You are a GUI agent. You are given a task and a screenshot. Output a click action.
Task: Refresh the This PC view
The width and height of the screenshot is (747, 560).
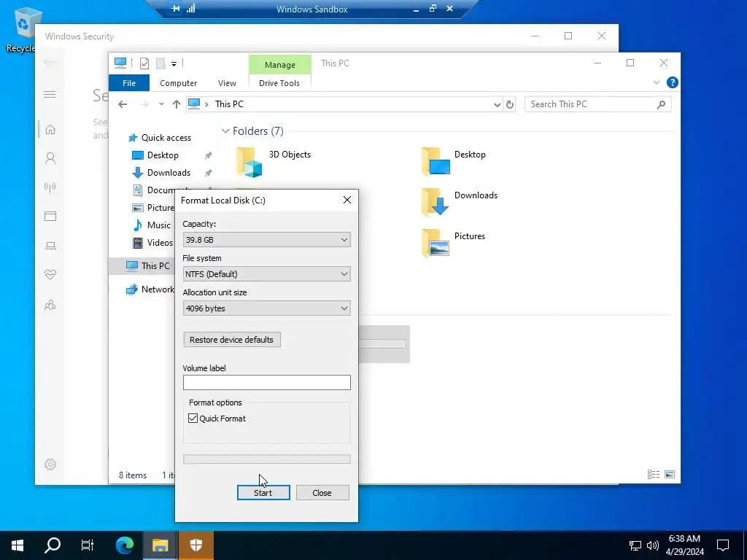(x=510, y=104)
